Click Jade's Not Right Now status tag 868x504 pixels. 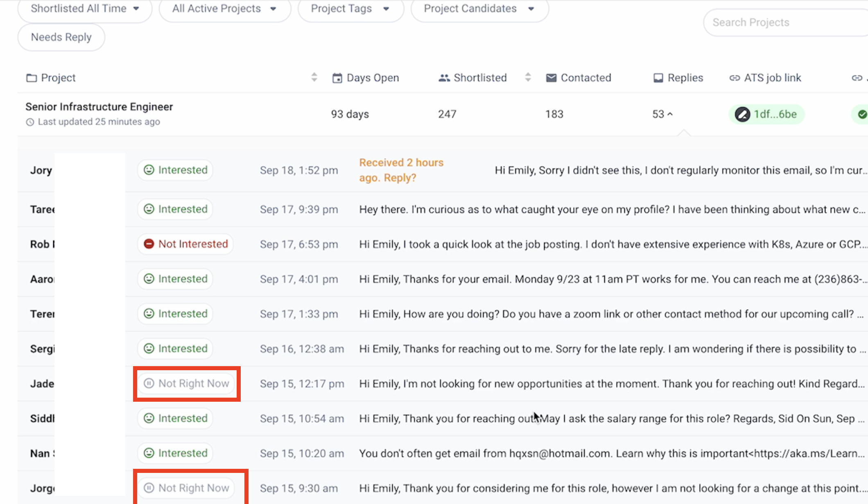tap(186, 383)
